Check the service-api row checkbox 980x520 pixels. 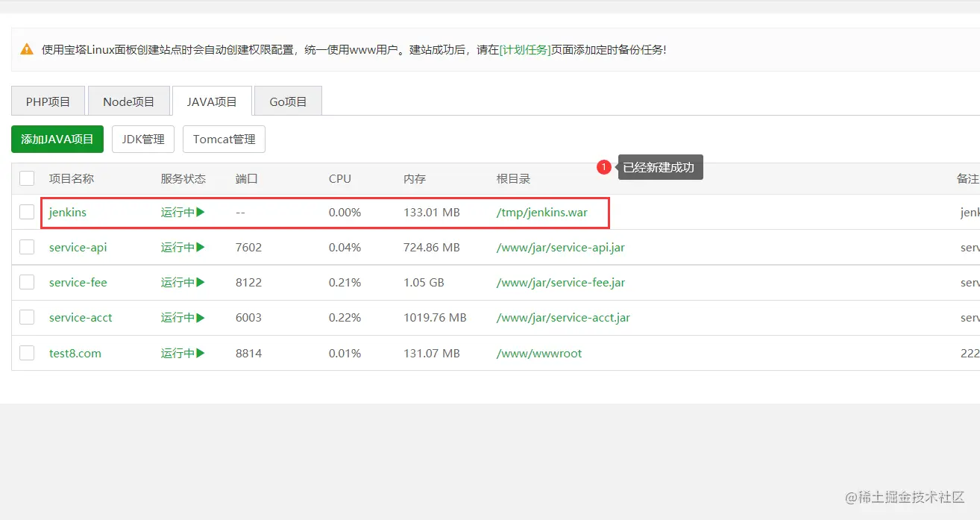[27, 247]
